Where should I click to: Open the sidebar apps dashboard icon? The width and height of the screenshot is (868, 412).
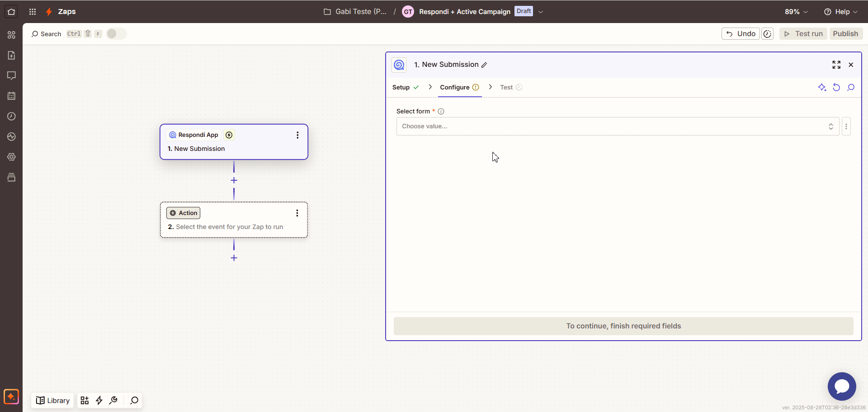tap(11, 35)
